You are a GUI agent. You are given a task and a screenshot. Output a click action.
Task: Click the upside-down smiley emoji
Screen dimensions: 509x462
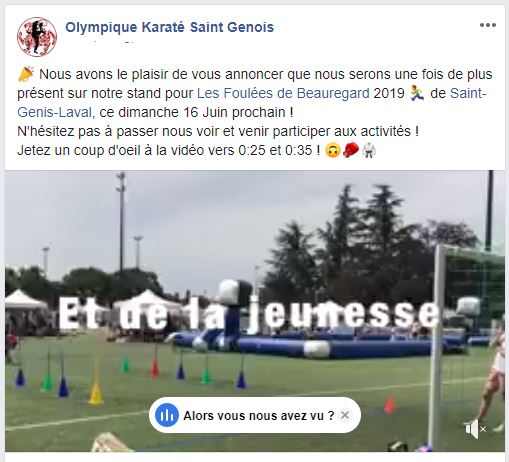[332, 150]
